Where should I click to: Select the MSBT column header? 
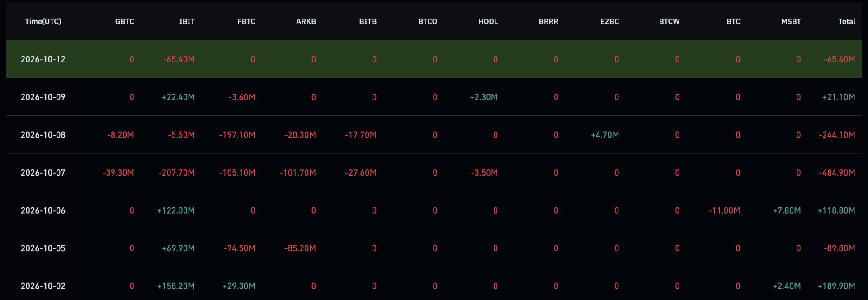(791, 21)
